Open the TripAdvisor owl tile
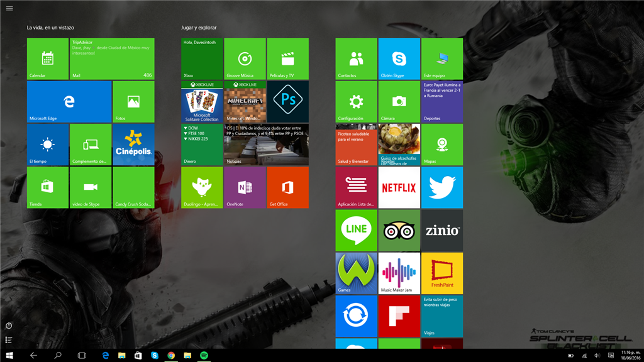 [x=399, y=230]
